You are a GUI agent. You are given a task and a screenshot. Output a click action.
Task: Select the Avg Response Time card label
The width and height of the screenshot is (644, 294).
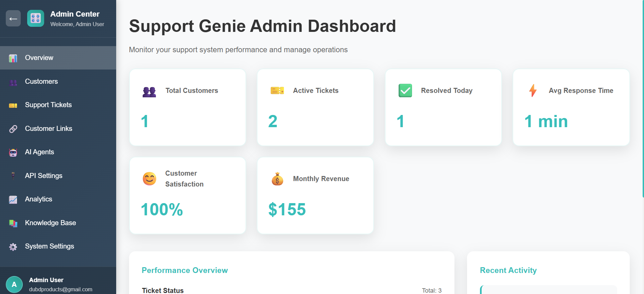tap(581, 91)
